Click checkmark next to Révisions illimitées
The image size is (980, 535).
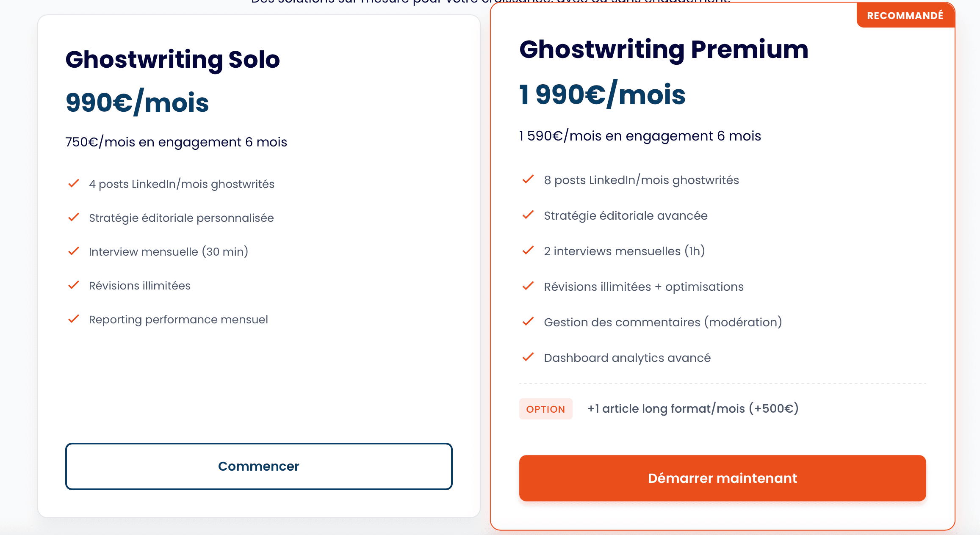(x=74, y=285)
